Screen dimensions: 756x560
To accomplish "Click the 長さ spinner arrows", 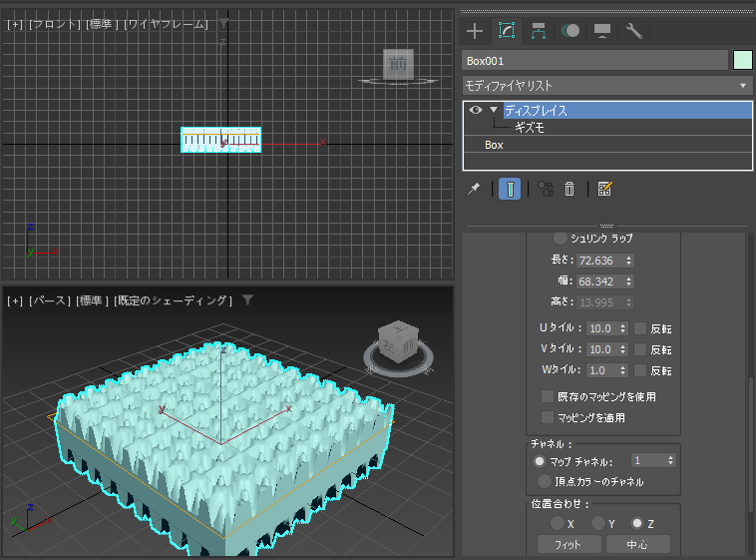I will pos(628,261).
